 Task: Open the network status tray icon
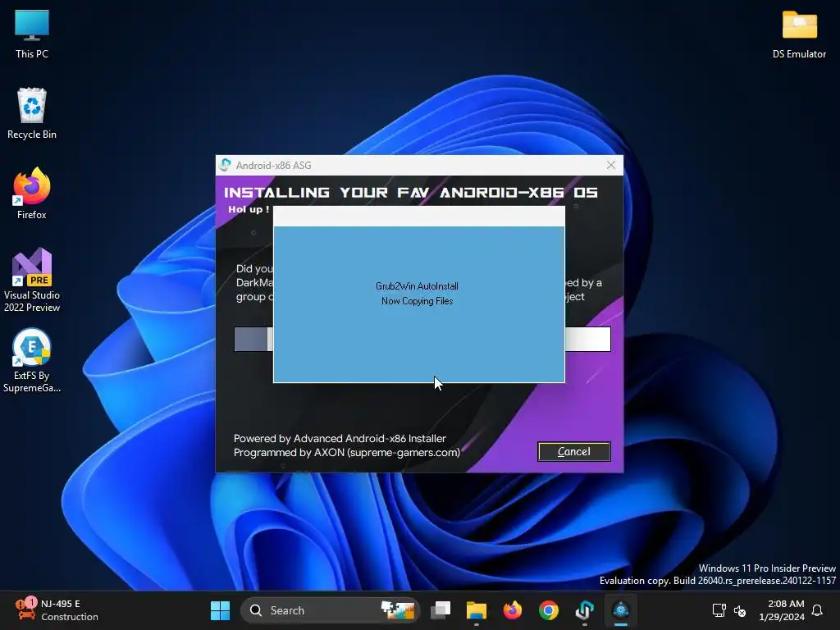tap(719, 610)
